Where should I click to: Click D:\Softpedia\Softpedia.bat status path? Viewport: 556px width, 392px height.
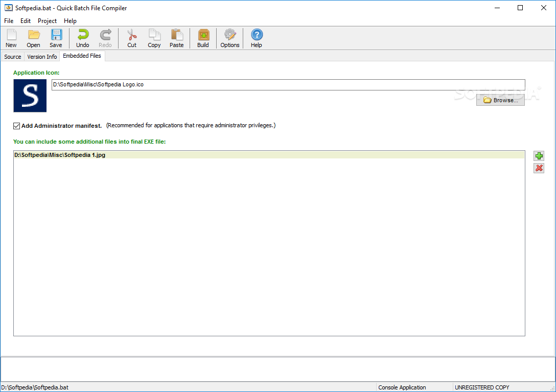coord(35,387)
